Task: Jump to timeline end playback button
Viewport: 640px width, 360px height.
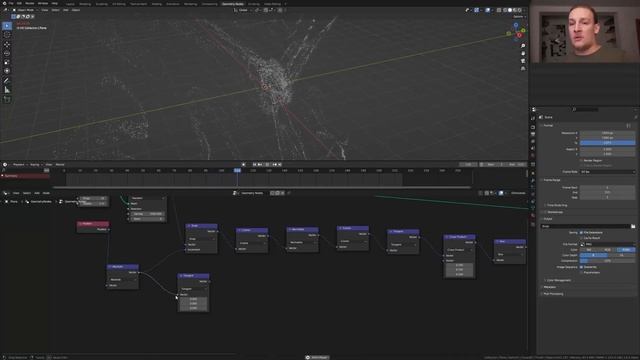Action: click(x=280, y=164)
